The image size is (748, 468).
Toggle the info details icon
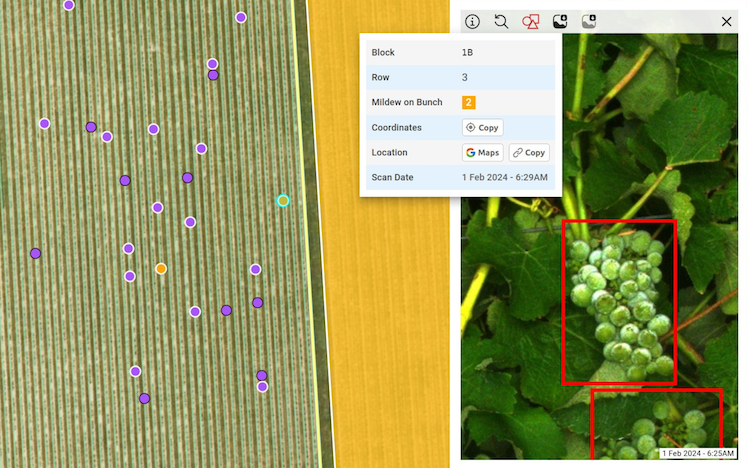tap(472, 21)
